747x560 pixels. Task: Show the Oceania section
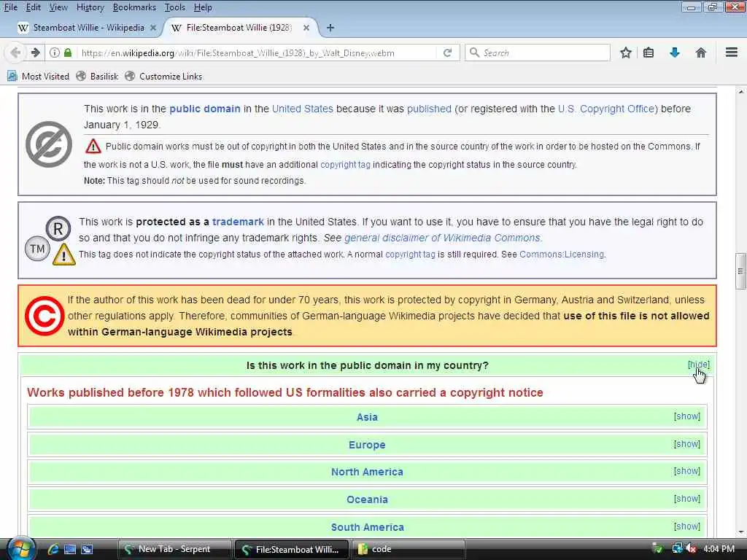(x=687, y=499)
